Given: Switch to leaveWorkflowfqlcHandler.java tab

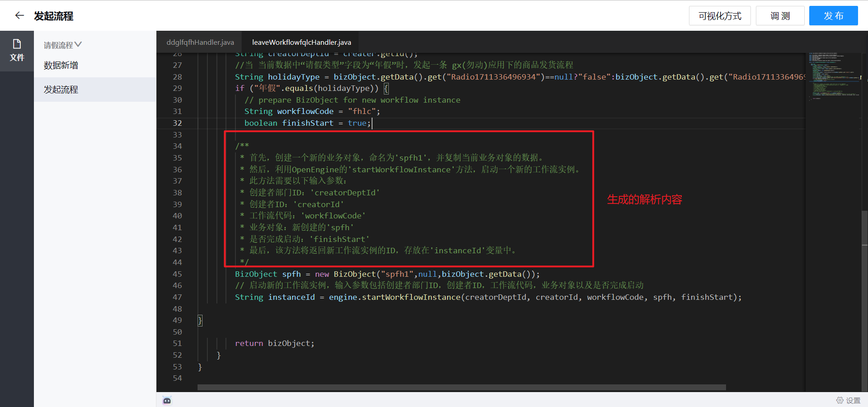Looking at the screenshot, I should [x=302, y=42].
